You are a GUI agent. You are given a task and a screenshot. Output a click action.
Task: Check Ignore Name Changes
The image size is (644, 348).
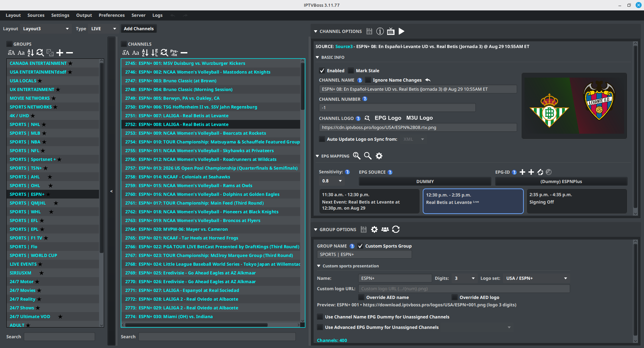point(368,80)
